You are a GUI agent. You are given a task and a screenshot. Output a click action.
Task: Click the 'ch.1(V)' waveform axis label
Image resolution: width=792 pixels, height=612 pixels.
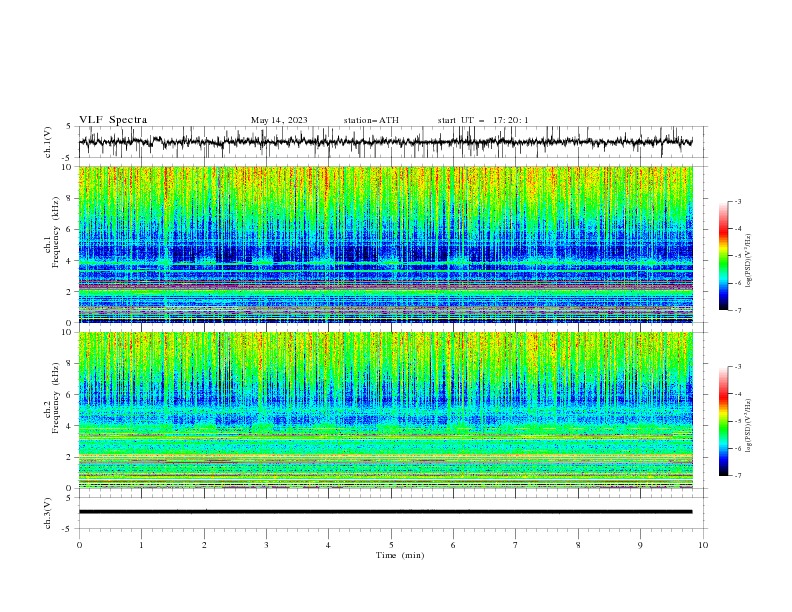click(48, 142)
